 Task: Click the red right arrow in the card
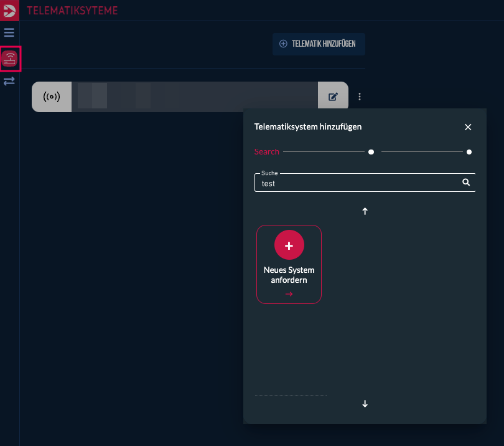(289, 294)
